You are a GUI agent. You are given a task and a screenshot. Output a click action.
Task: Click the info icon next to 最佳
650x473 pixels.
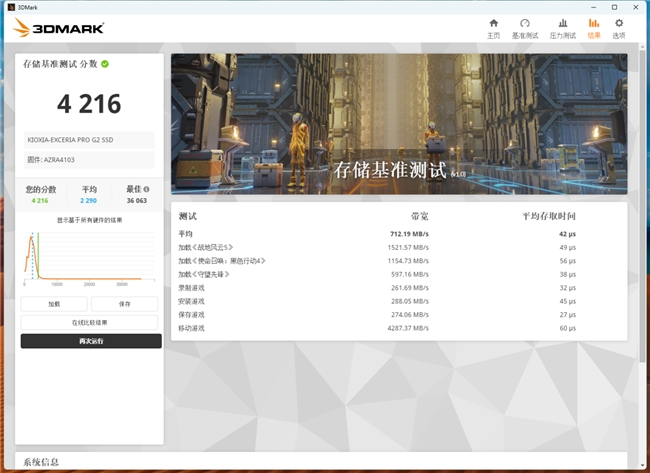146,189
